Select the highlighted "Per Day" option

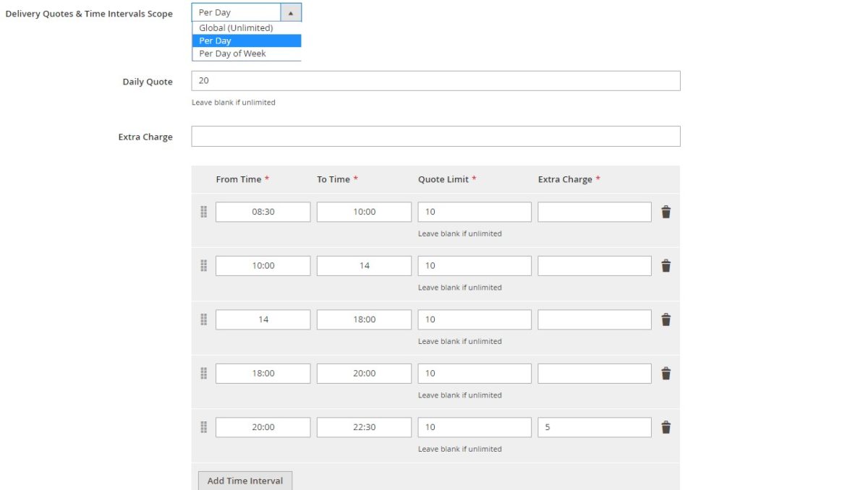[213, 40]
